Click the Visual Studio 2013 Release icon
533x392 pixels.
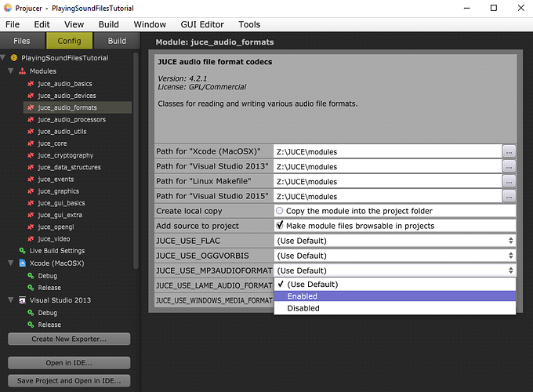(x=31, y=325)
